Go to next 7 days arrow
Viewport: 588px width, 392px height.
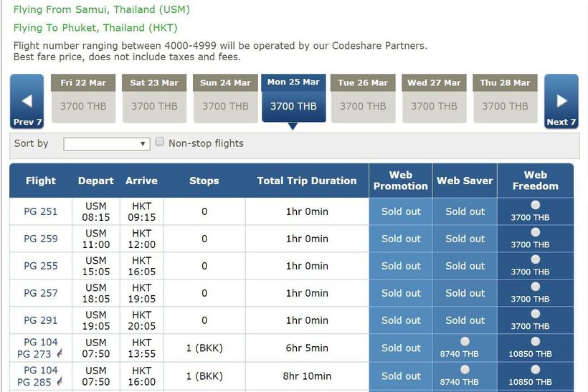(561, 102)
